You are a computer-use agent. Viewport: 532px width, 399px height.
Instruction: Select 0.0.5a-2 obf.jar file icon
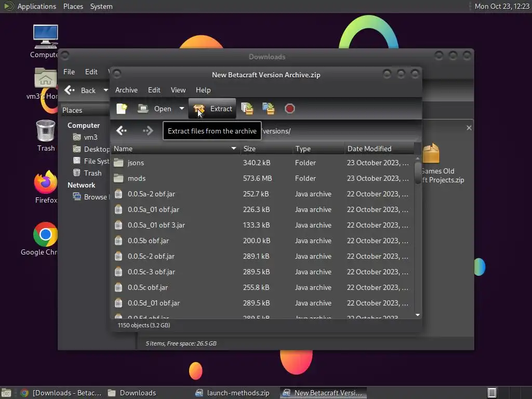click(118, 194)
